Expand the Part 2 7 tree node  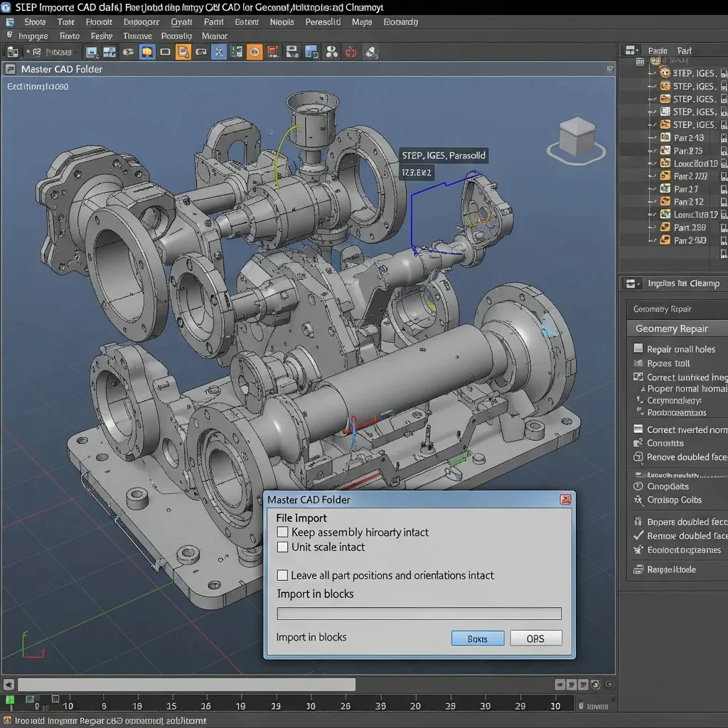tap(649, 188)
